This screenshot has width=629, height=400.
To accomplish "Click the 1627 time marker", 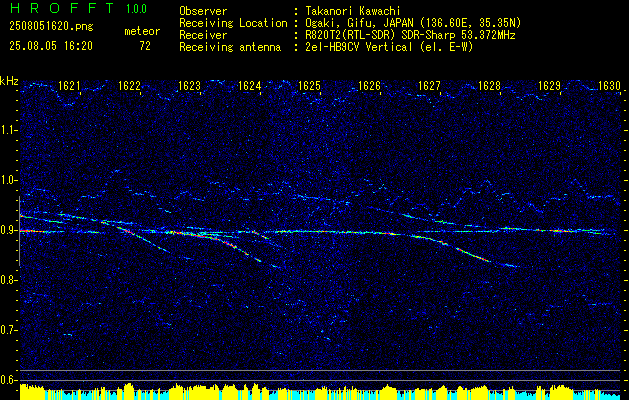I will coord(429,86).
